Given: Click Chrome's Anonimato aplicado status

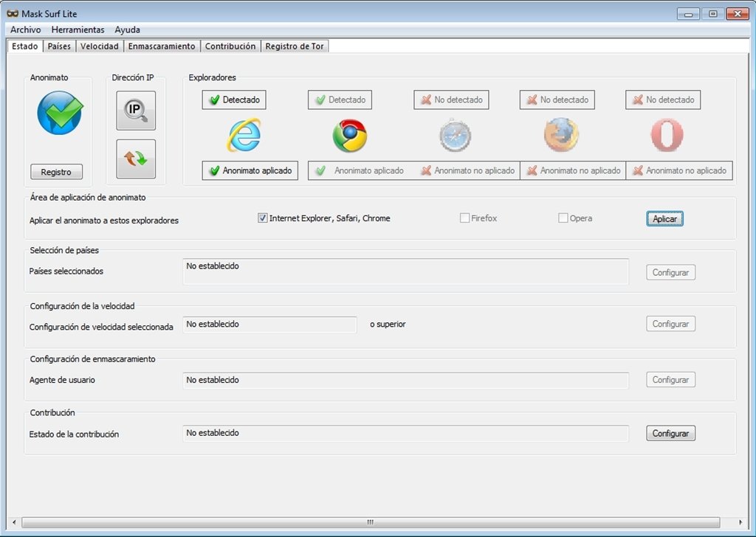Looking at the screenshot, I should [x=360, y=170].
